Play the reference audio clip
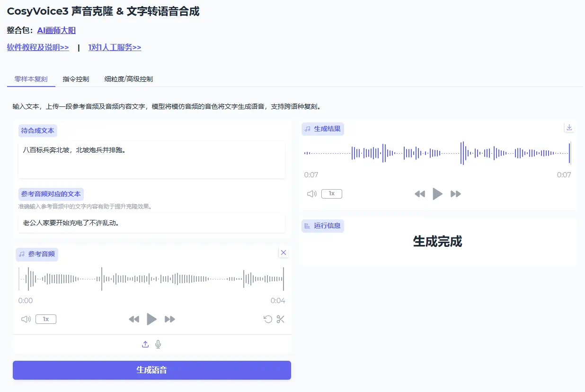Screen dimensions: 585x392 (x=151, y=319)
